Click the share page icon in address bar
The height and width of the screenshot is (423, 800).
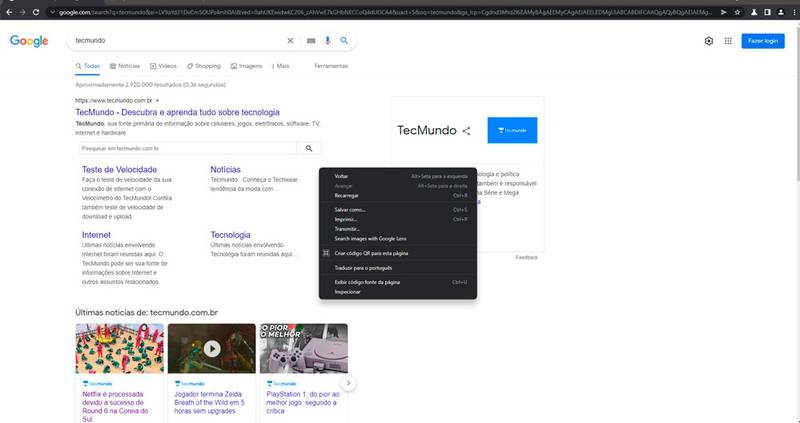tap(723, 12)
